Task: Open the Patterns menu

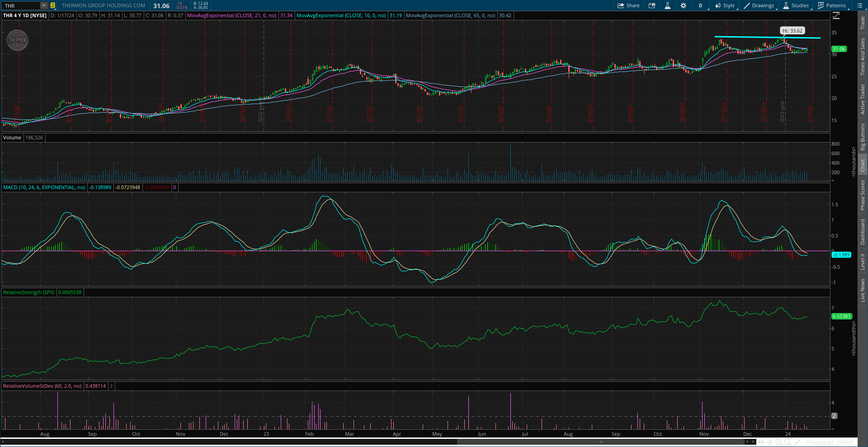Action: [x=832, y=5]
